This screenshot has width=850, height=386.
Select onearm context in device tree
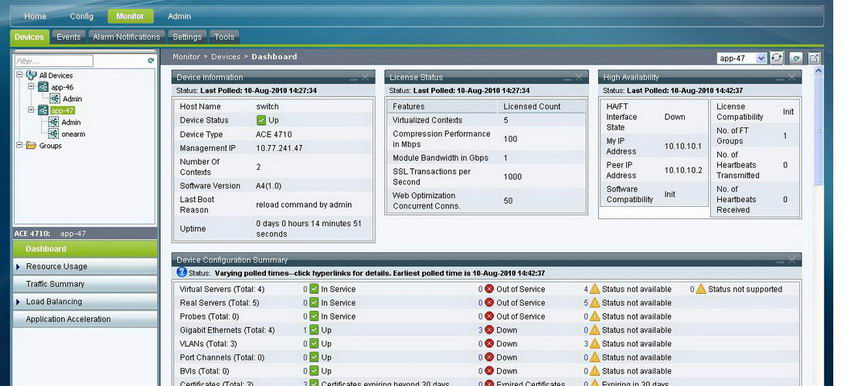[x=73, y=134]
